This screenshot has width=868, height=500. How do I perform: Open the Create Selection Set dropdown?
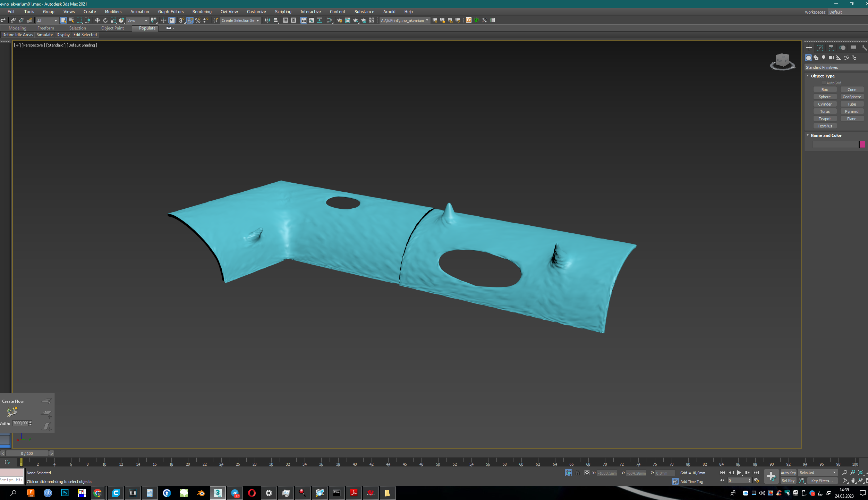click(240, 20)
